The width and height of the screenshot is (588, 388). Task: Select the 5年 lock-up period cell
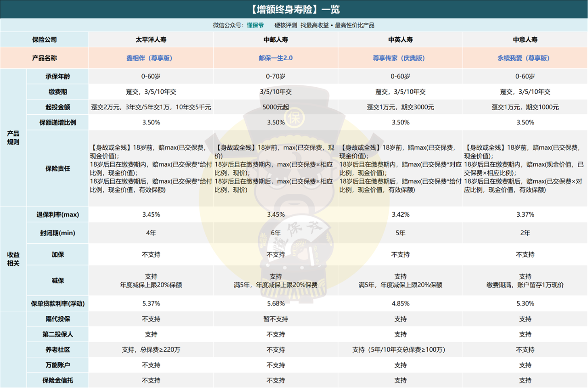point(401,233)
